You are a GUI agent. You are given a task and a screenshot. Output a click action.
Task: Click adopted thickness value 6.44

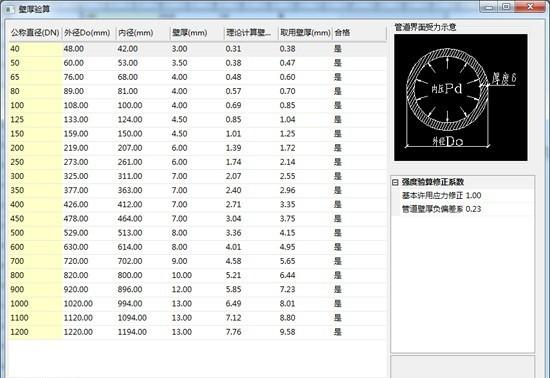point(287,275)
